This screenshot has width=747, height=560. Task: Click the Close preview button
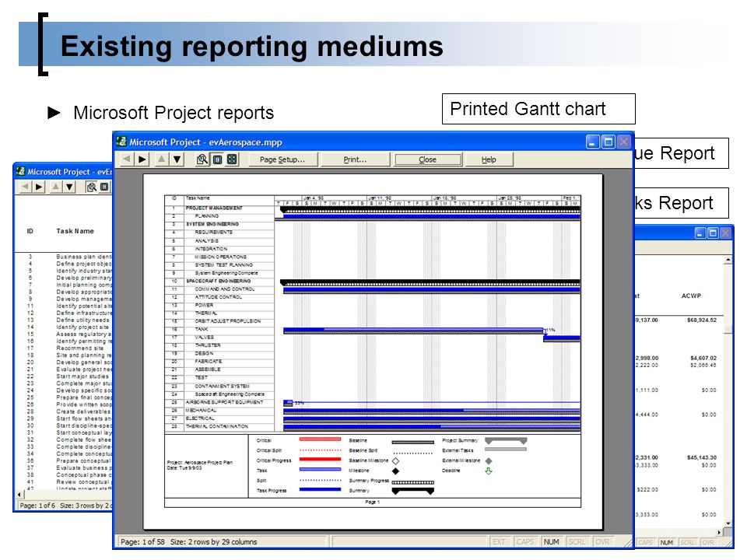pos(428,159)
